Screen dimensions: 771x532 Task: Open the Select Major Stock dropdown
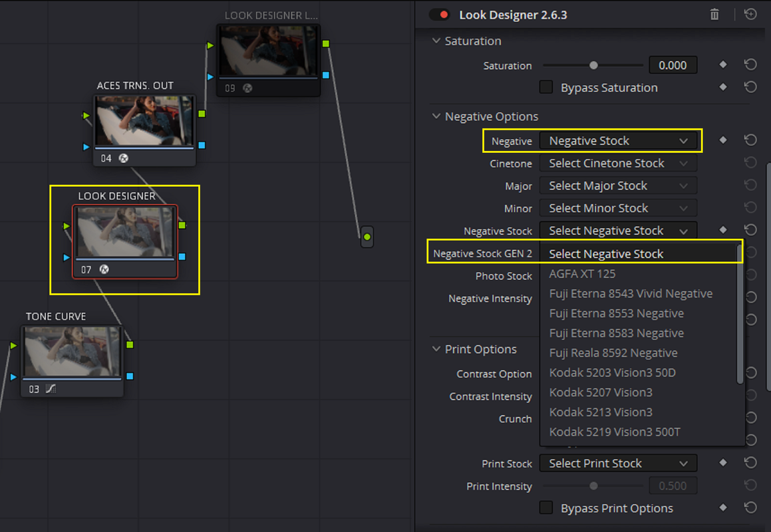coord(618,186)
